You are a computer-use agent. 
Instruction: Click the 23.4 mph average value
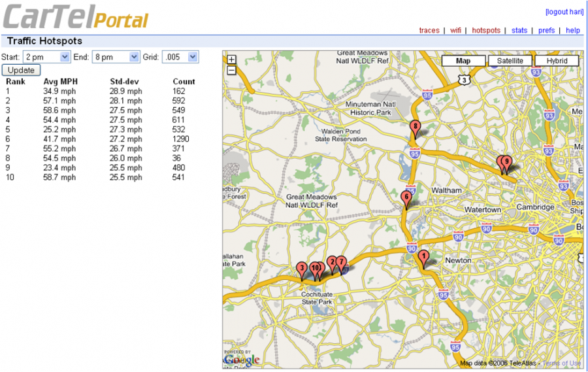click(x=59, y=168)
